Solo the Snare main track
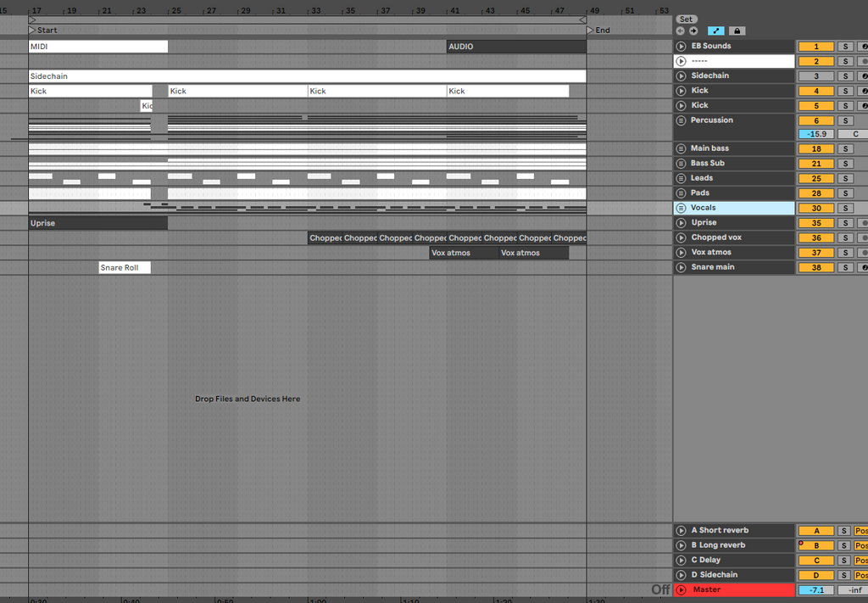 pyautogui.click(x=845, y=267)
